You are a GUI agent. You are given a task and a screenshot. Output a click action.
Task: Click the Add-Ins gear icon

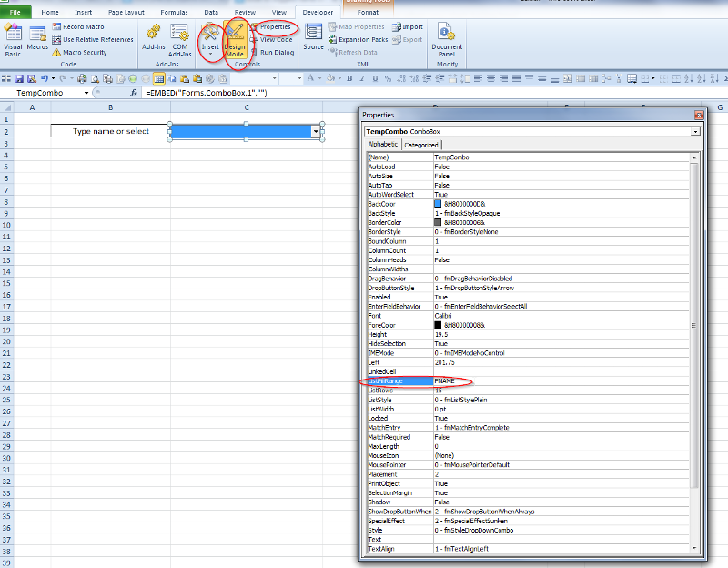click(153, 35)
